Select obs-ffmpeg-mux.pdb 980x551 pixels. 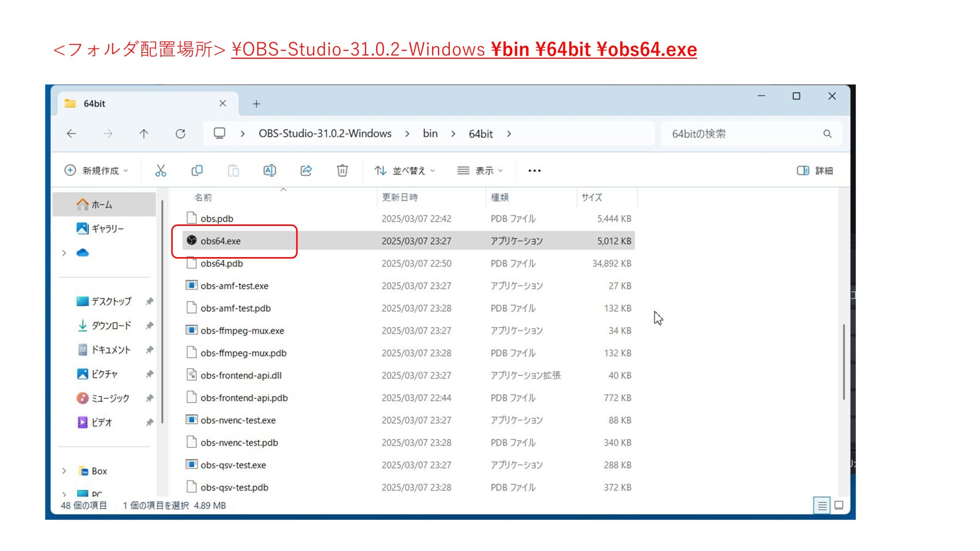click(x=408, y=353)
